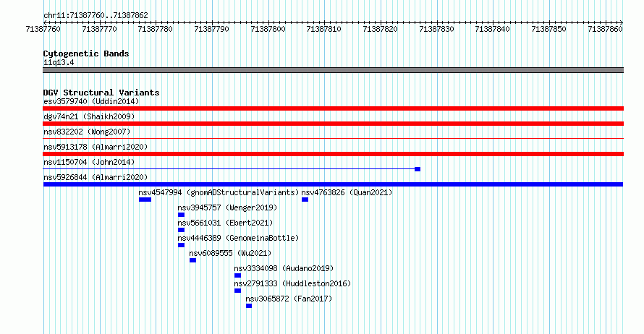Open the dgv74n21 (Shaikh2009) variant label
644x334 pixels.
coord(89,116)
